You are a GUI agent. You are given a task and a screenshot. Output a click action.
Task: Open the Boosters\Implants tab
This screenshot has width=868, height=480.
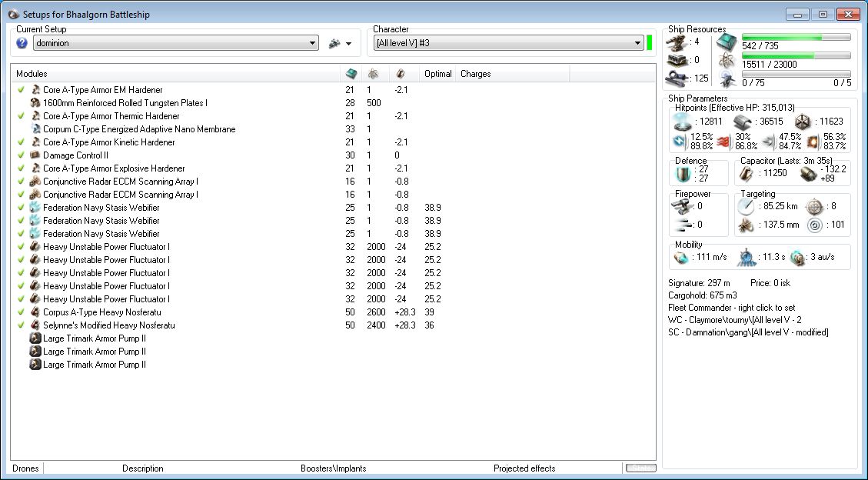(333, 468)
